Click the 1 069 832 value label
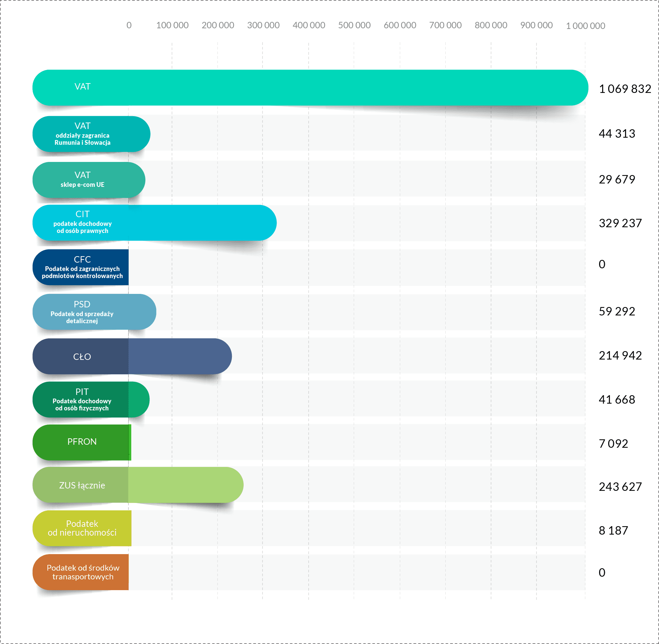659x644 pixels. pyautogui.click(x=625, y=89)
